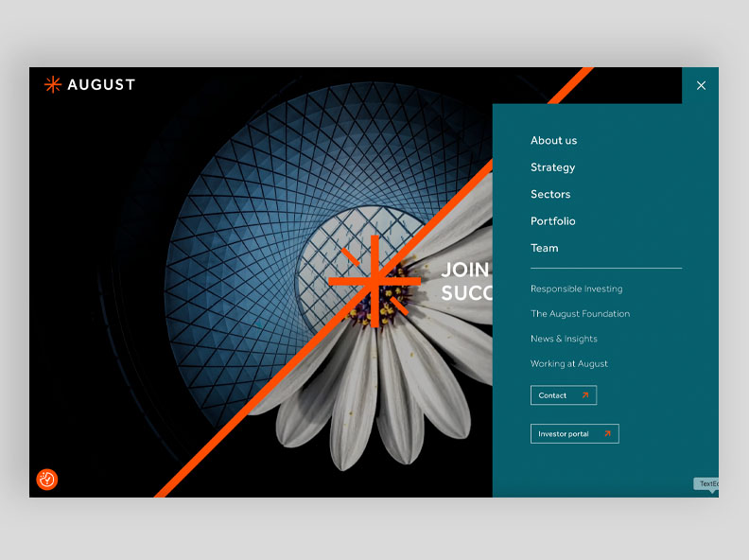Close the navigation menu with X icon
The width and height of the screenshot is (749, 560).
(701, 85)
